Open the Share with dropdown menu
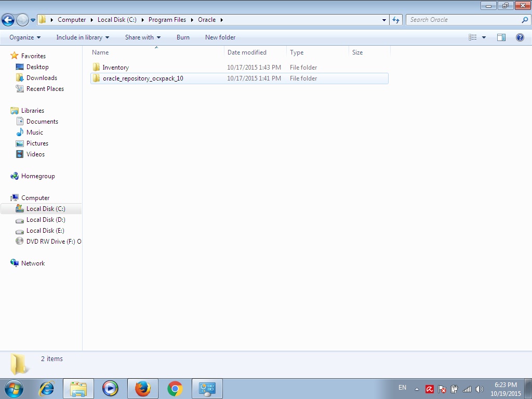 [x=143, y=37]
